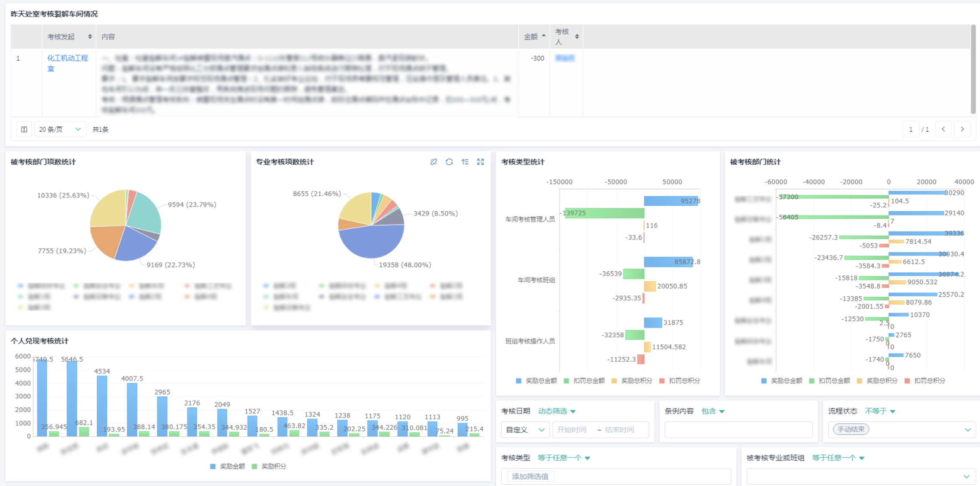
Task: Click the 条例内容 text input field
Action: coord(738,430)
